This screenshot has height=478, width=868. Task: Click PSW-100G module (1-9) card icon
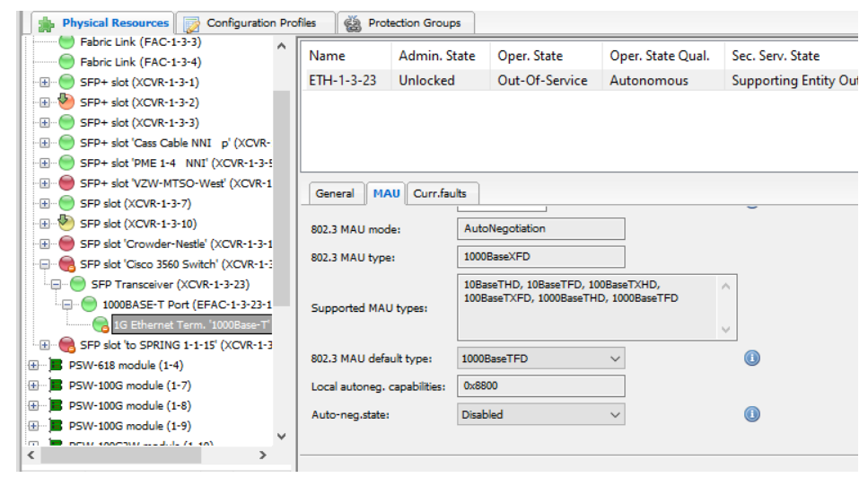(56, 425)
